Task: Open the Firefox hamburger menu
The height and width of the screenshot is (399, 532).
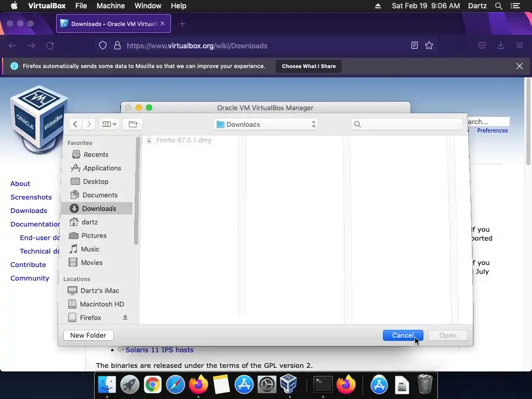Action: (520, 45)
